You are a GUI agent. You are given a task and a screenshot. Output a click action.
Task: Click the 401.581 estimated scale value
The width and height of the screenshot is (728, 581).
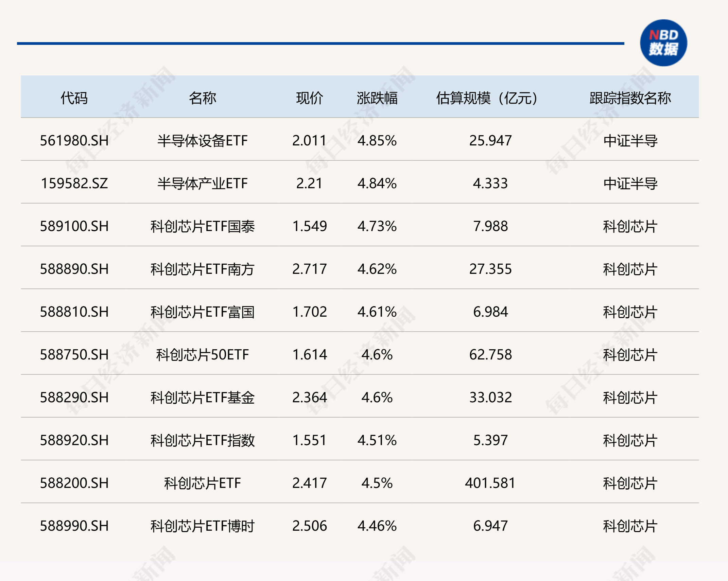tap(490, 483)
